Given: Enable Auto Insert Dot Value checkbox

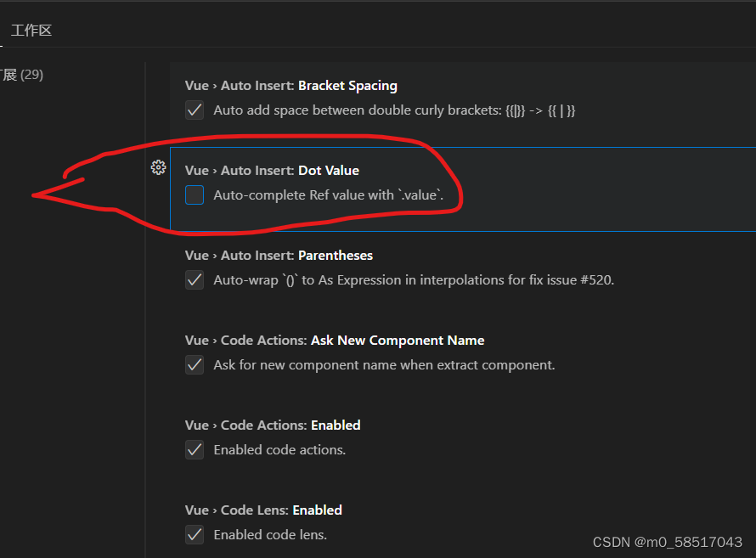Looking at the screenshot, I should click(194, 194).
